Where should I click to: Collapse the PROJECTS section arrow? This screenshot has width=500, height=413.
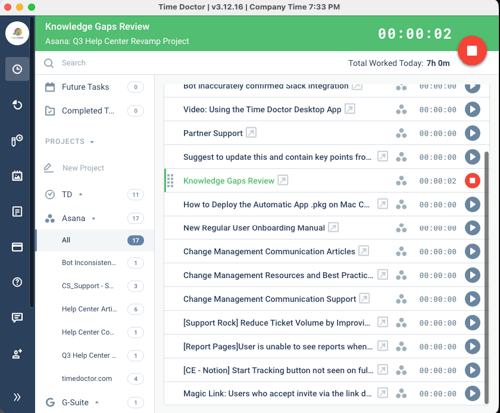click(x=92, y=142)
